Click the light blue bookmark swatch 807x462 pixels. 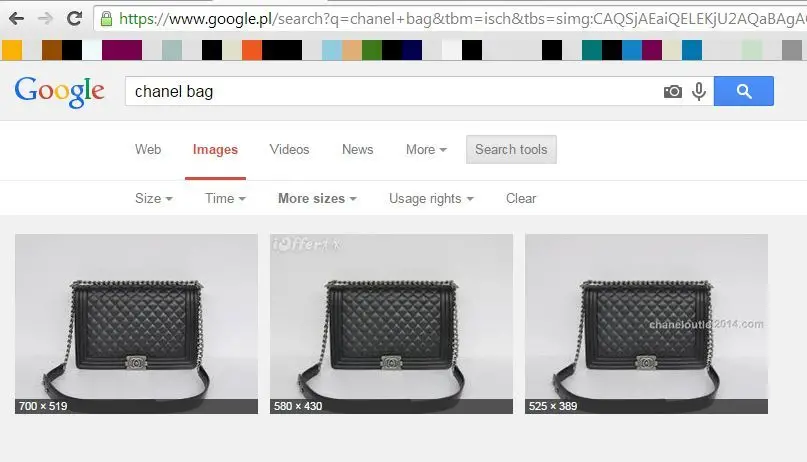click(x=332, y=50)
